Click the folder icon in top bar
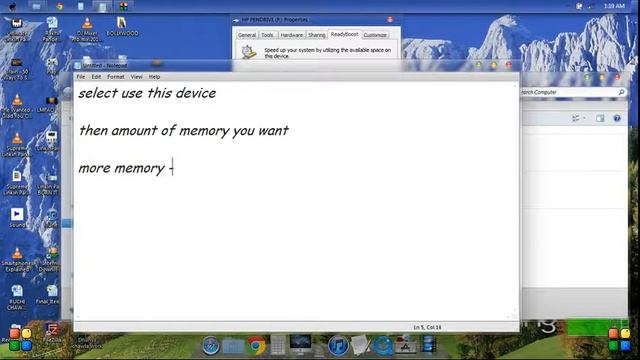This screenshot has width=640, height=360. (36, 6)
